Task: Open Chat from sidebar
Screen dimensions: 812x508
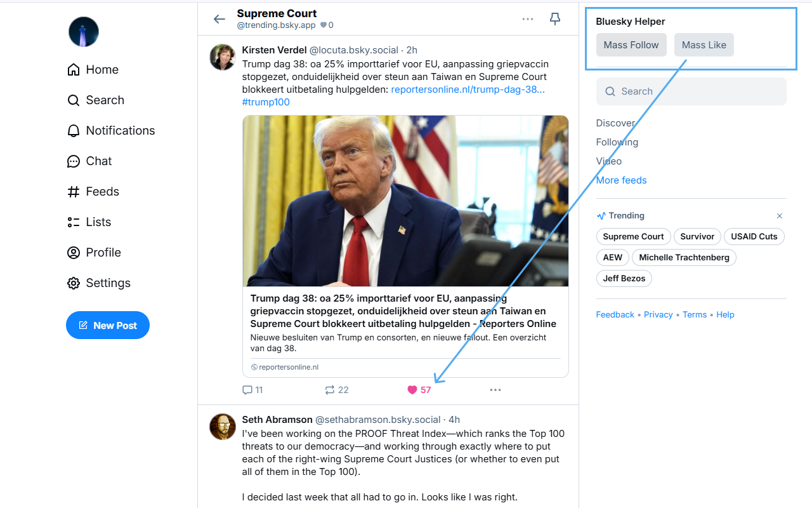Action: point(89,161)
